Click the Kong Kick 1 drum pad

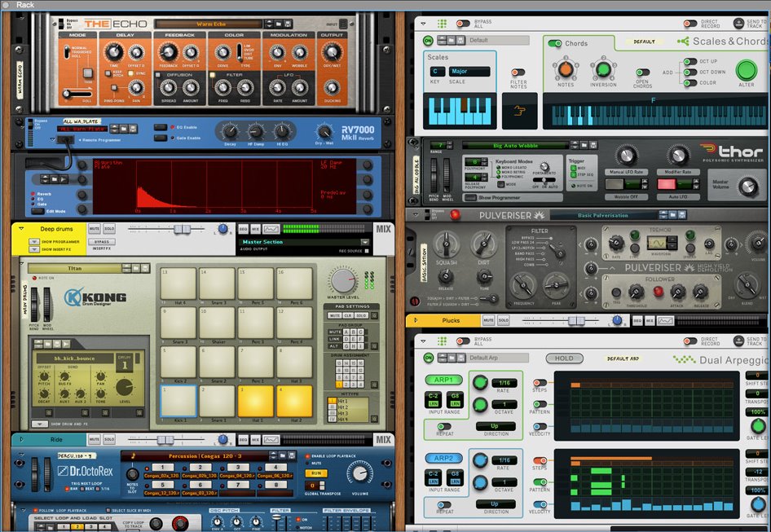[x=178, y=401]
